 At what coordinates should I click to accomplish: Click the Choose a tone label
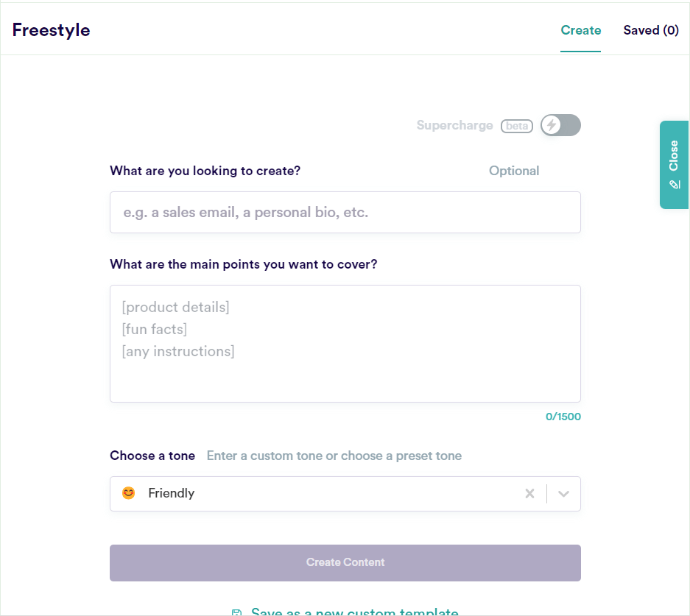coord(152,456)
